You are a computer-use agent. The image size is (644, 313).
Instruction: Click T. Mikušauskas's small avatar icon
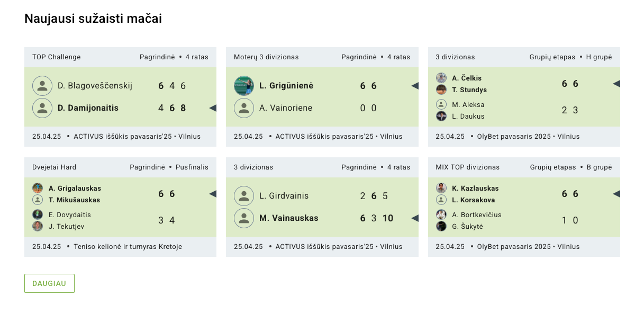click(38, 200)
